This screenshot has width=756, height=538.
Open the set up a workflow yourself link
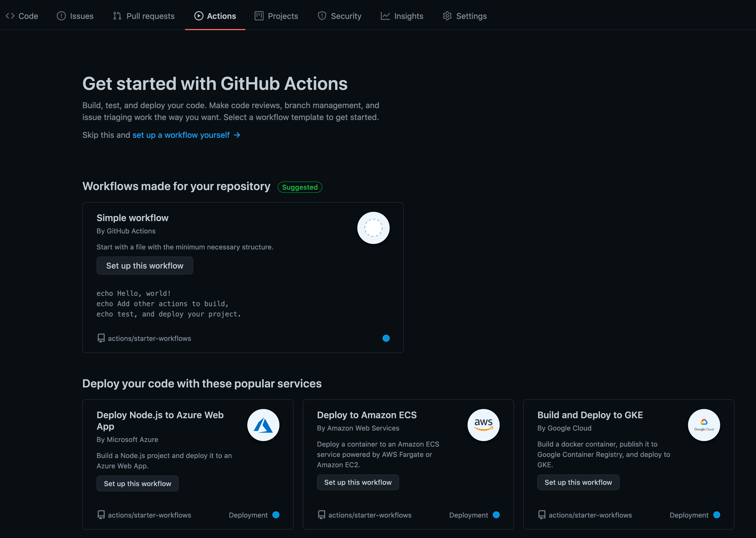181,135
